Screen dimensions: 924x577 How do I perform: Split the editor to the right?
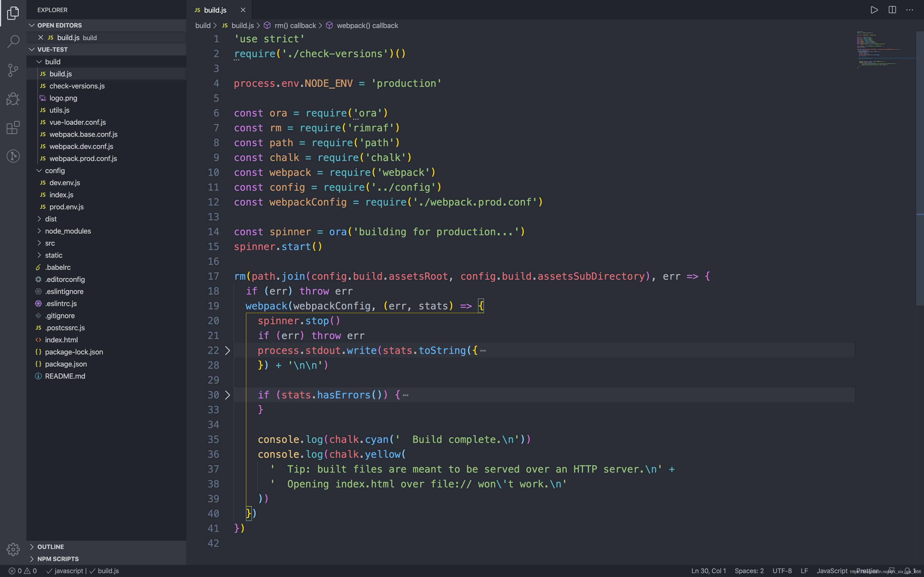pyautogui.click(x=892, y=10)
